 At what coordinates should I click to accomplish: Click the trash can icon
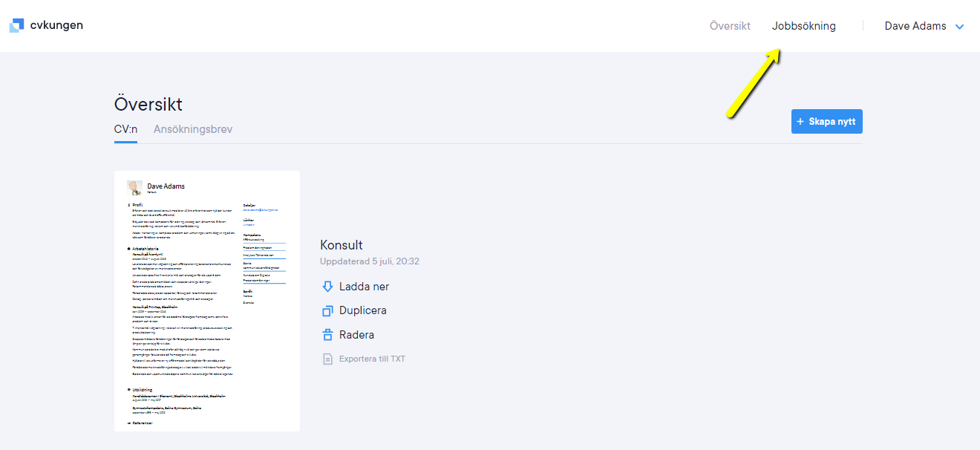click(327, 335)
